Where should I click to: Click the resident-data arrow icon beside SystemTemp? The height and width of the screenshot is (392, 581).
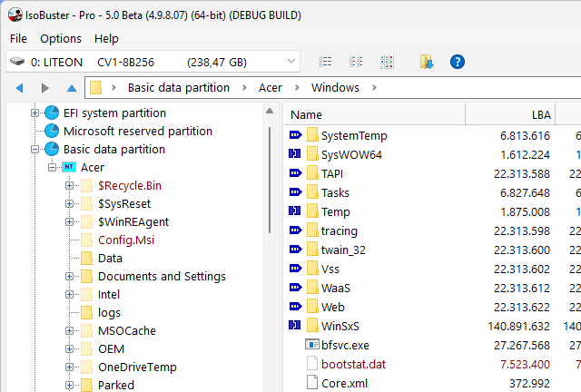[x=295, y=135]
